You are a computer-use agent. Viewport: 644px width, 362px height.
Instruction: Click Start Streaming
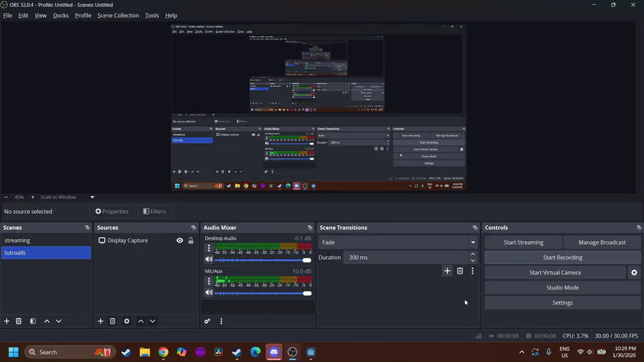pyautogui.click(x=523, y=242)
